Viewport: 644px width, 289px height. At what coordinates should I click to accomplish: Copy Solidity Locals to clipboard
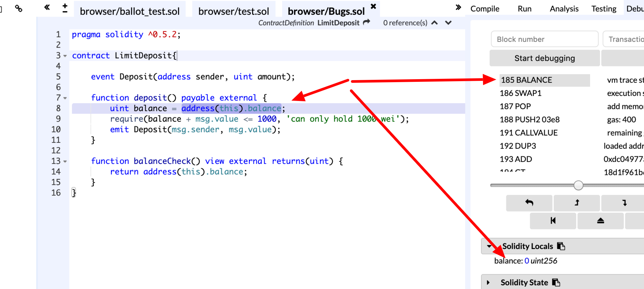pos(561,246)
